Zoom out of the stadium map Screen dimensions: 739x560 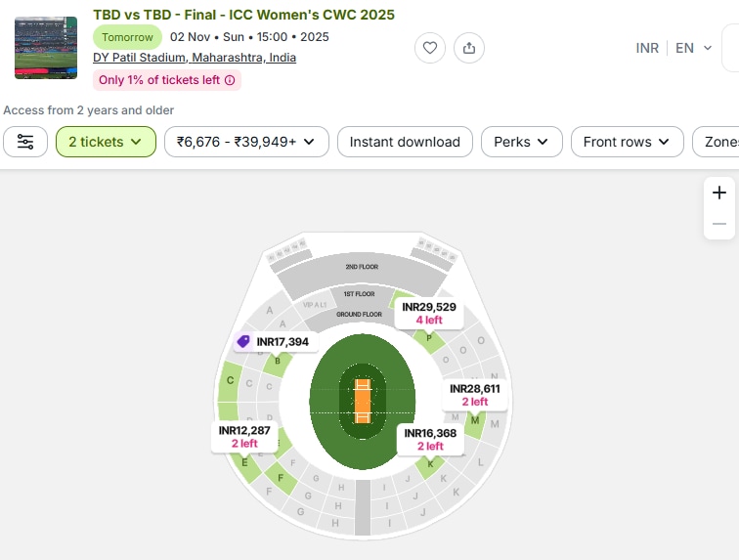coord(719,224)
